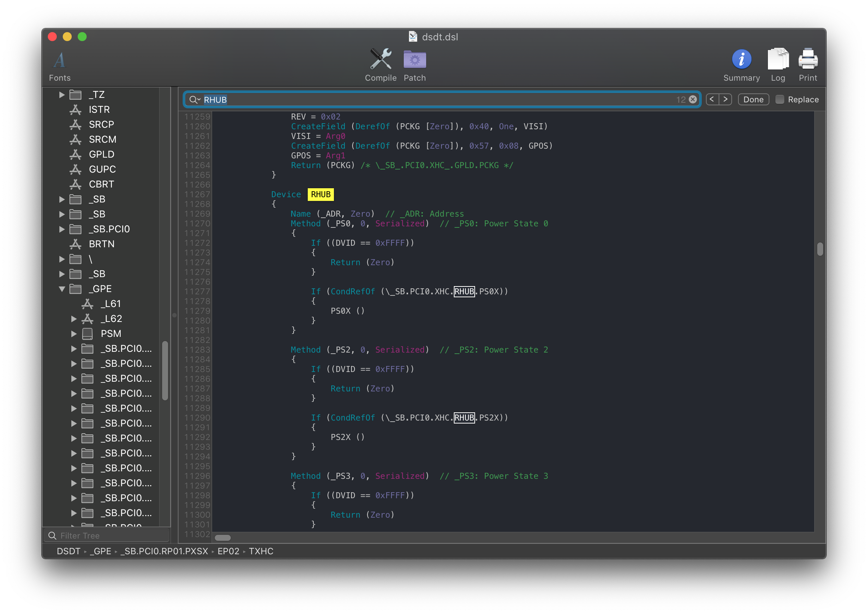Go to previous search match
The image size is (868, 614).
(712, 99)
